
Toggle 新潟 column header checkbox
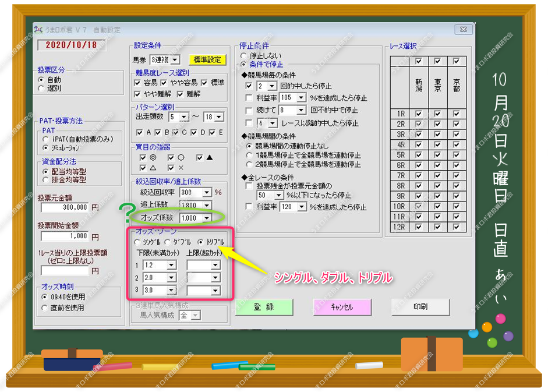click(x=418, y=61)
